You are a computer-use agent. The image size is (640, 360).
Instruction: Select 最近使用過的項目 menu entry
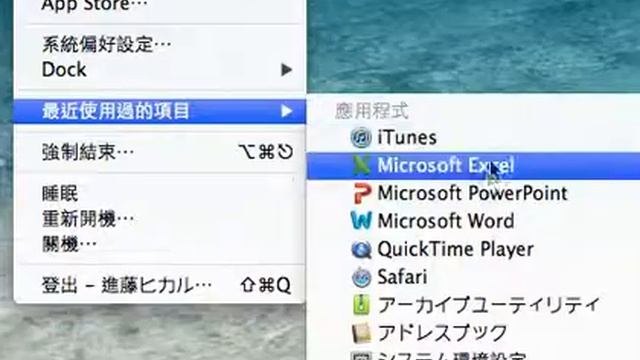tap(160, 111)
